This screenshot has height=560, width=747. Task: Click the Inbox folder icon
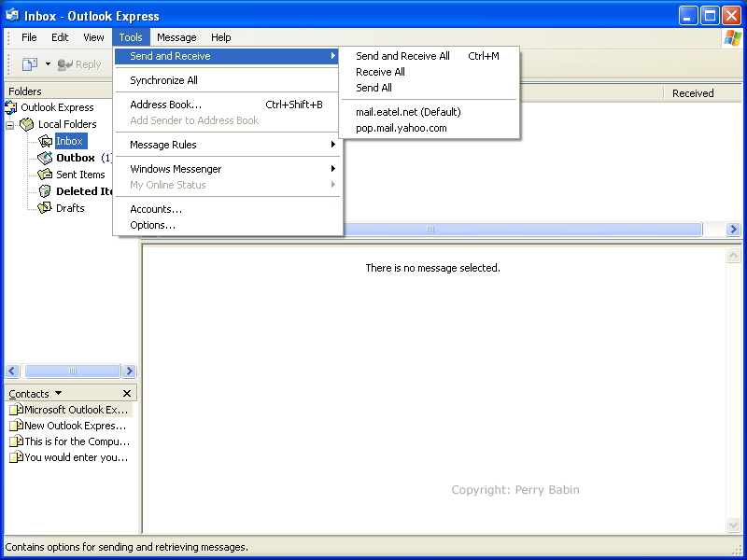(x=45, y=141)
